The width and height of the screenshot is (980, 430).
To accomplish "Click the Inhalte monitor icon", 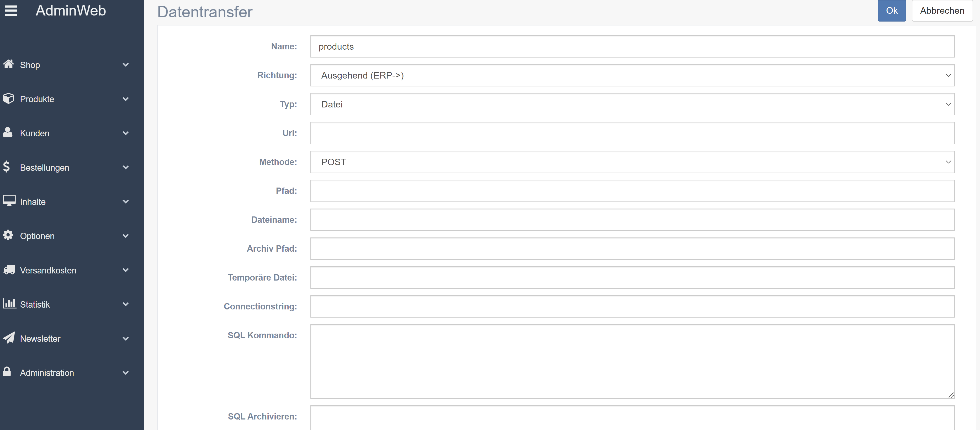I will pyautogui.click(x=9, y=200).
